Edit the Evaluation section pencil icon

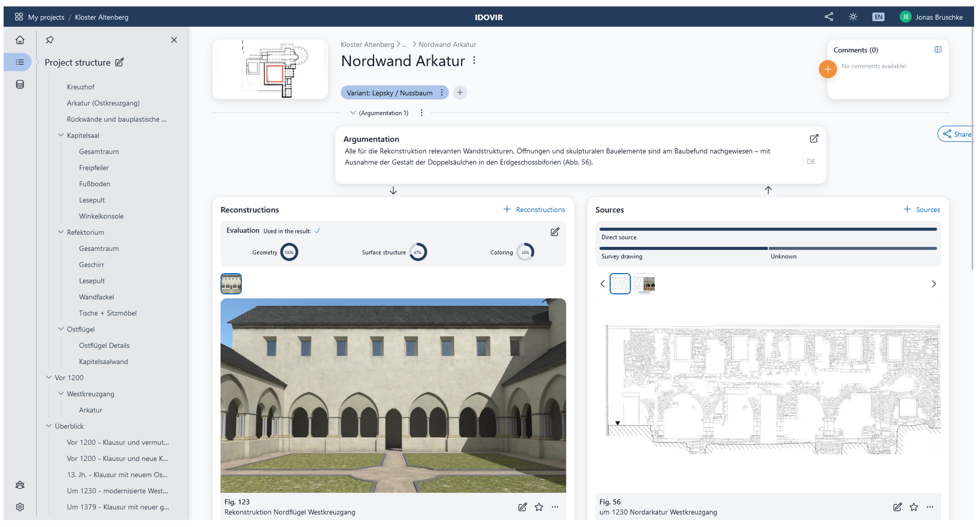(x=555, y=232)
